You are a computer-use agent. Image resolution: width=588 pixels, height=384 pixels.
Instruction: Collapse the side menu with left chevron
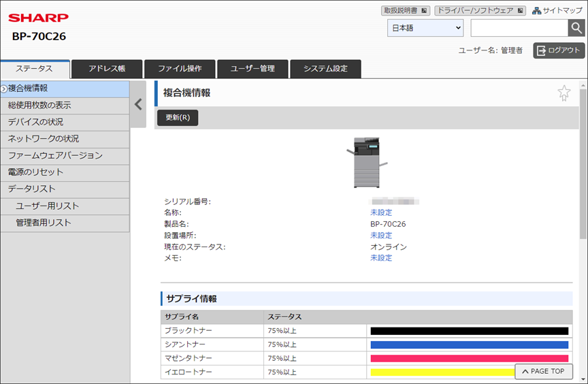click(x=138, y=104)
